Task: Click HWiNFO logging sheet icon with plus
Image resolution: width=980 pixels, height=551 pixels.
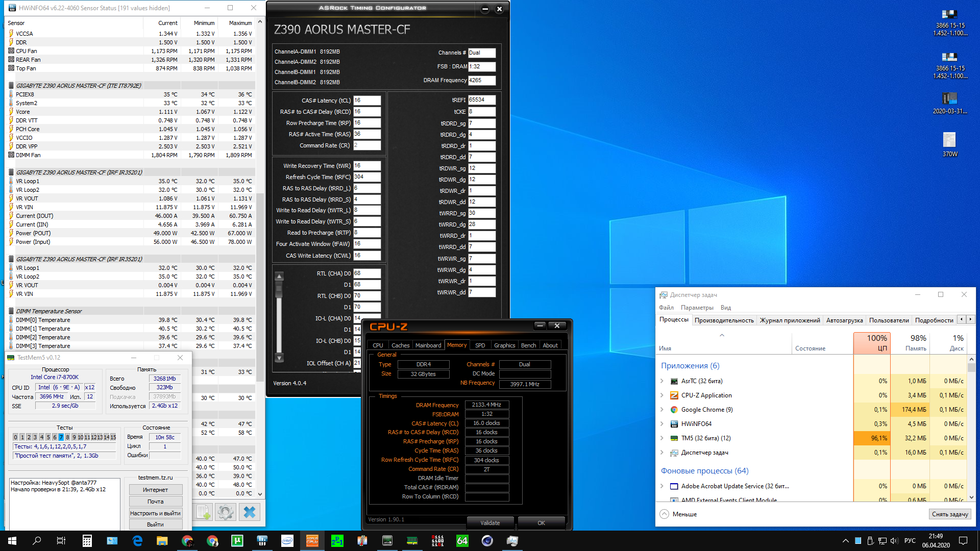Action: (204, 512)
